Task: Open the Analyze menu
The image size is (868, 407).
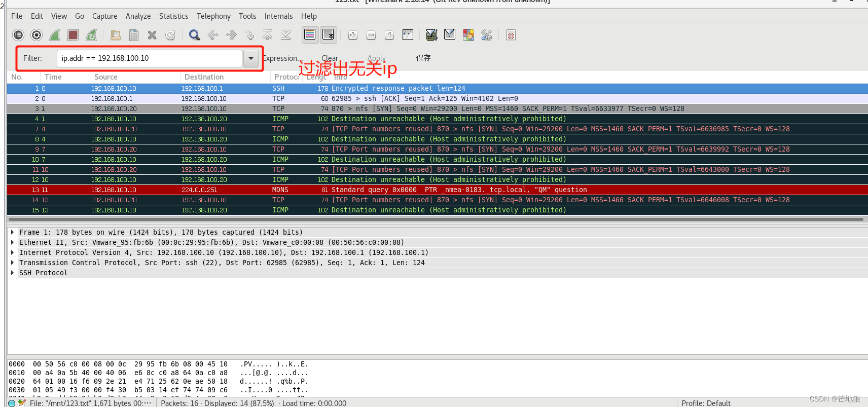Action: pos(138,16)
